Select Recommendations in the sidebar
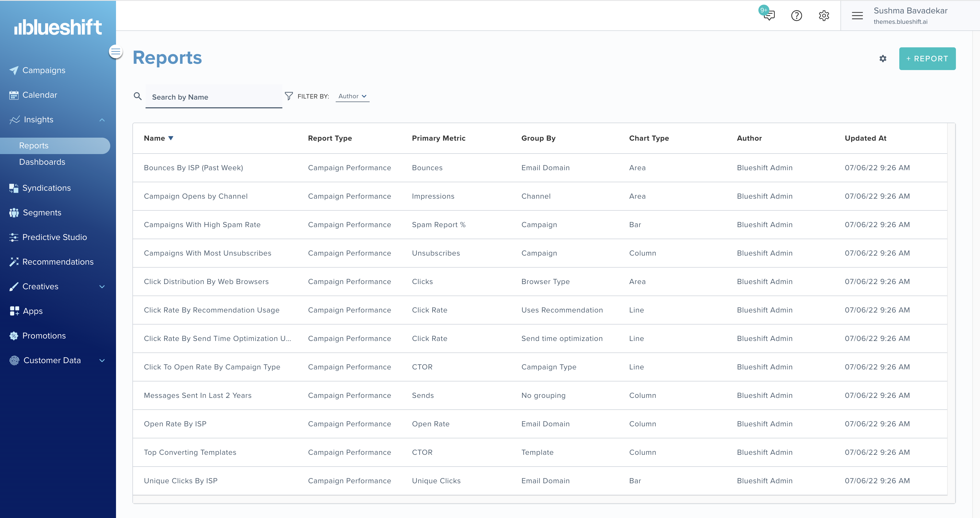The image size is (980, 518). click(x=58, y=262)
